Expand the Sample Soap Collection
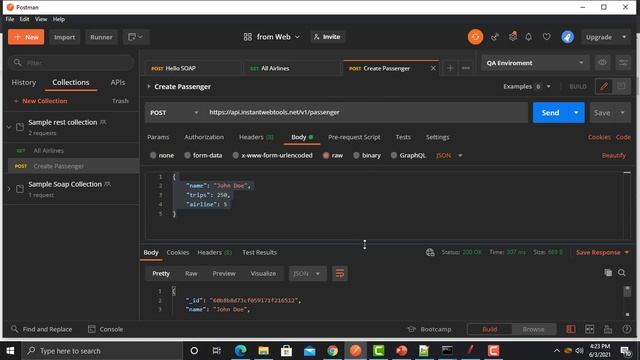Image resolution: width=640 pixels, height=360 pixels. pyautogui.click(x=9, y=189)
